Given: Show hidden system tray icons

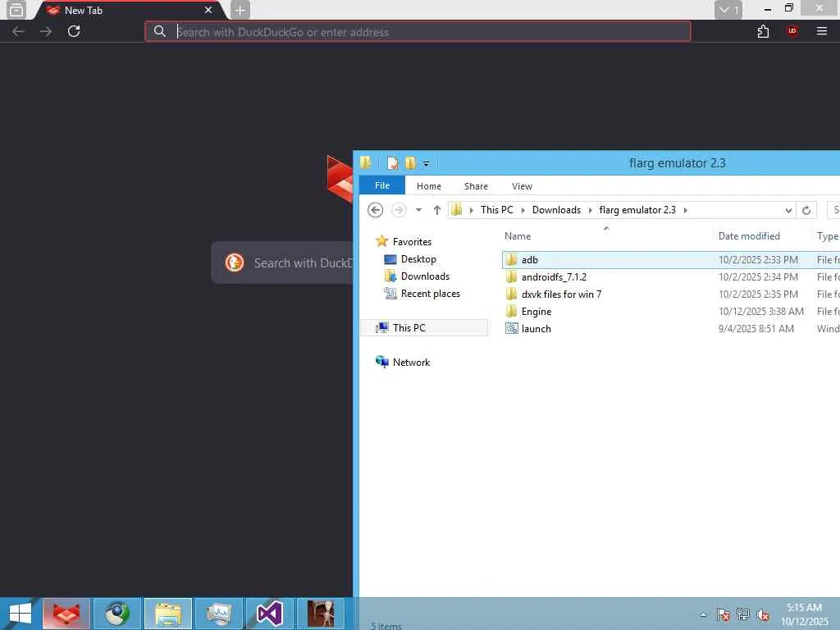Looking at the screenshot, I should 703,614.
